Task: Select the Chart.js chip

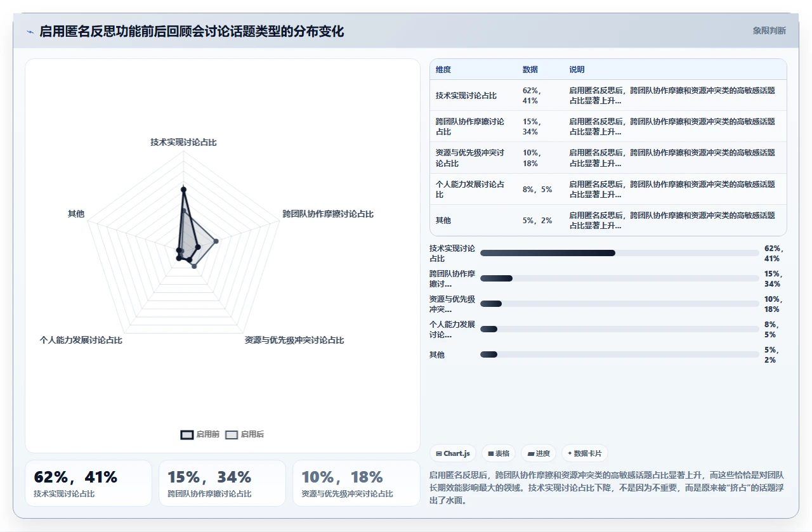Action: 452,453
